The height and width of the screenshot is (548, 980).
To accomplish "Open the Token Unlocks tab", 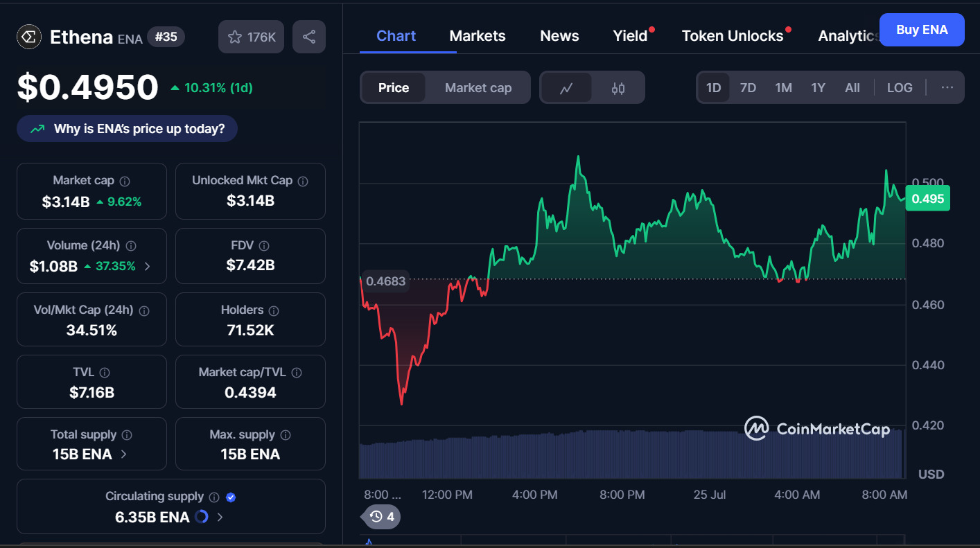I will (733, 36).
